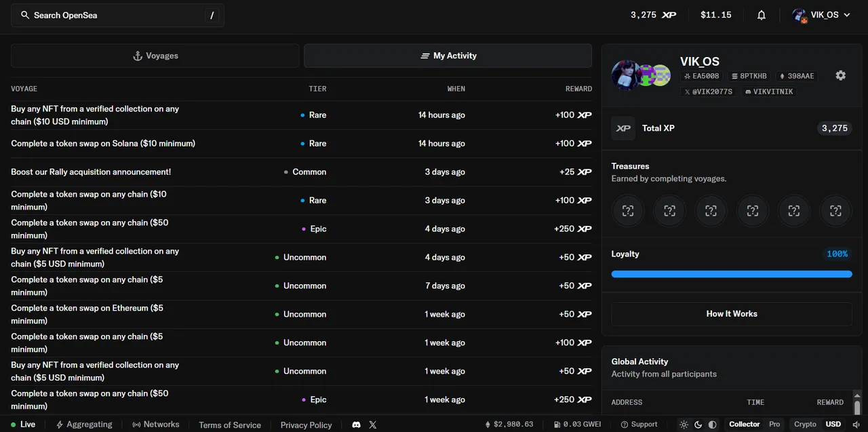
Task: Switch to dark theme moon icon
Action: [x=698, y=425]
